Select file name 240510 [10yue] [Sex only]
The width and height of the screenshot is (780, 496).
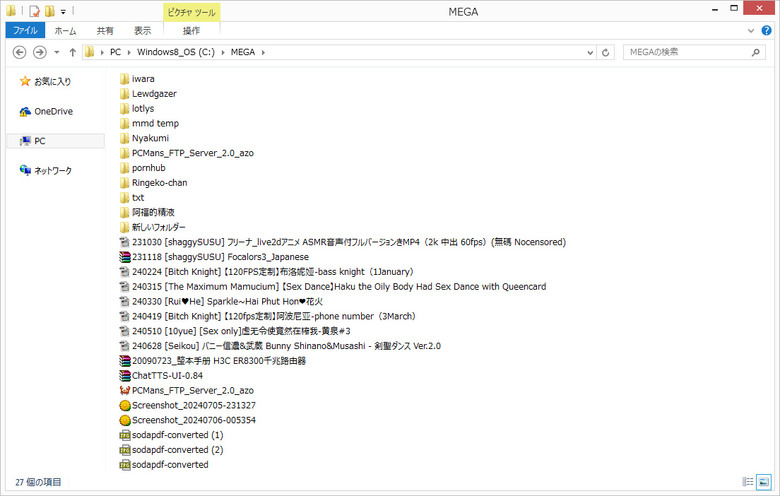(x=241, y=331)
